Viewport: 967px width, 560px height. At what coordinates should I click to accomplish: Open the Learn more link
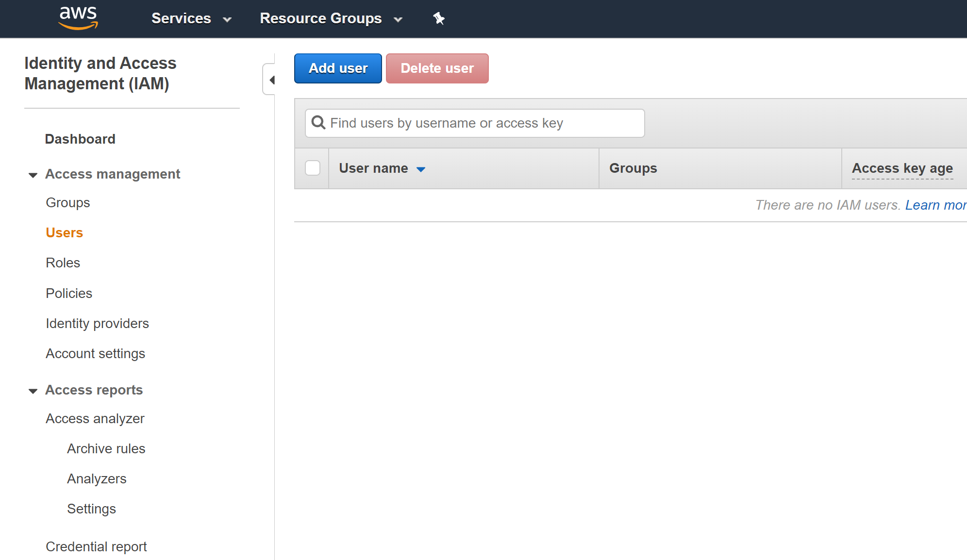pos(935,205)
